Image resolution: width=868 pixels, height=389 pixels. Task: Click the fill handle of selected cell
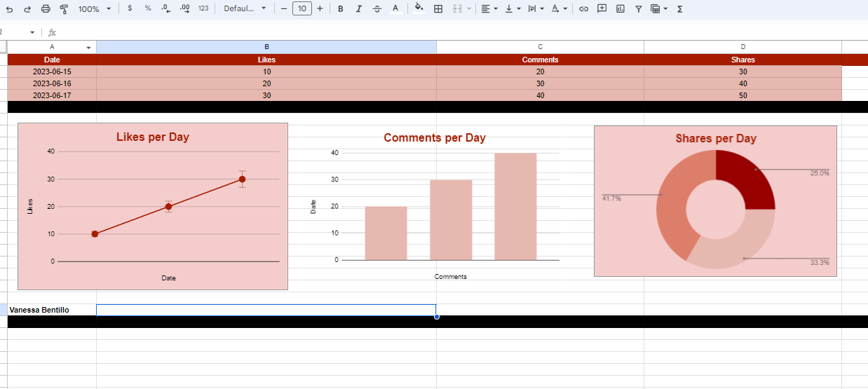coord(436,317)
